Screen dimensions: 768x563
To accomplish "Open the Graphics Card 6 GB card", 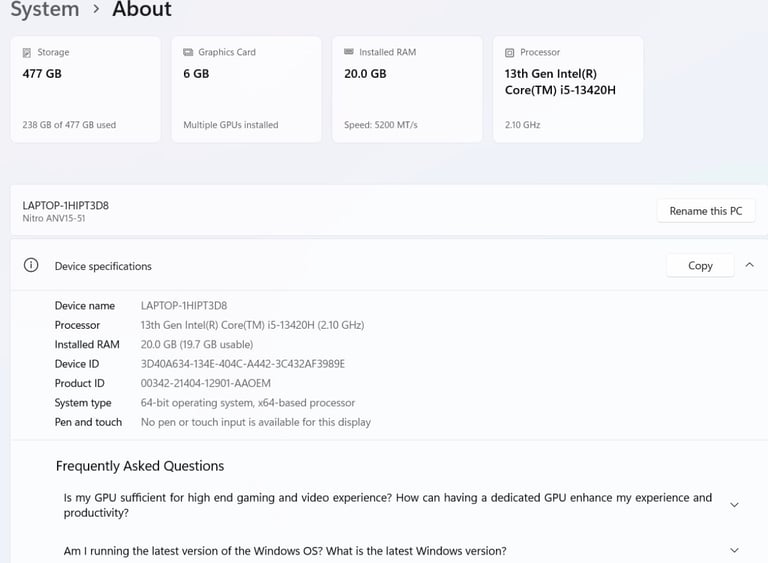I will pyautogui.click(x=246, y=89).
